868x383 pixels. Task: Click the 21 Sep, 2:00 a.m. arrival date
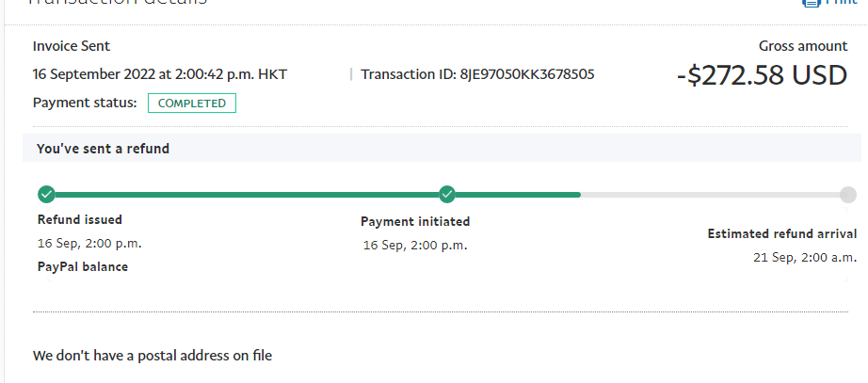(805, 256)
